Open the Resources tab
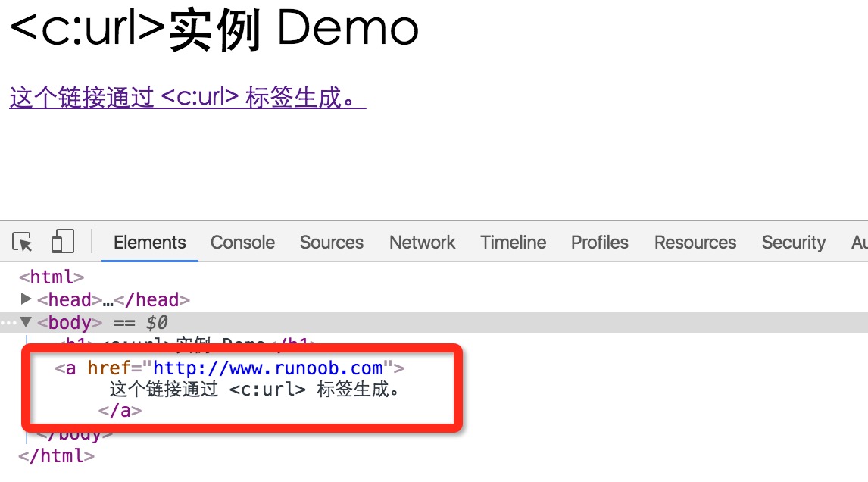 pyautogui.click(x=695, y=243)
